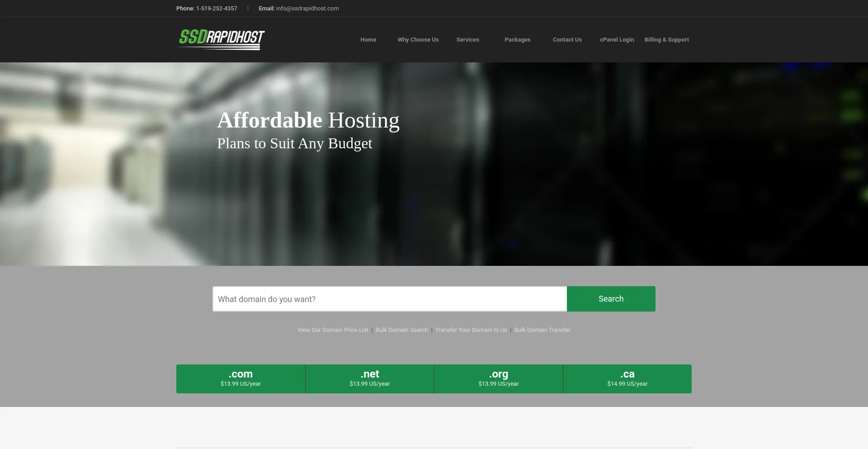Screen dimensions: 868x449
Task: Select the .com domain pricing tile
Action: 241,378
